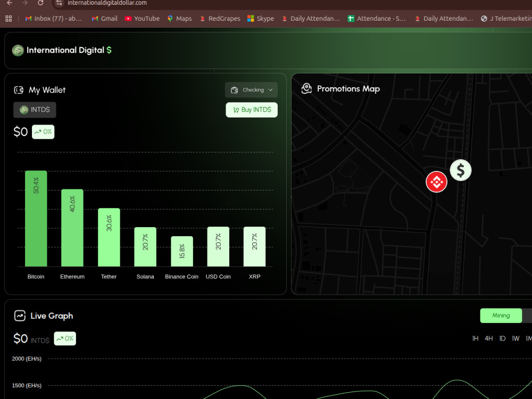Open the bookmarks apps grid icon
The image size is (532, 399).
tap(9, 19)
